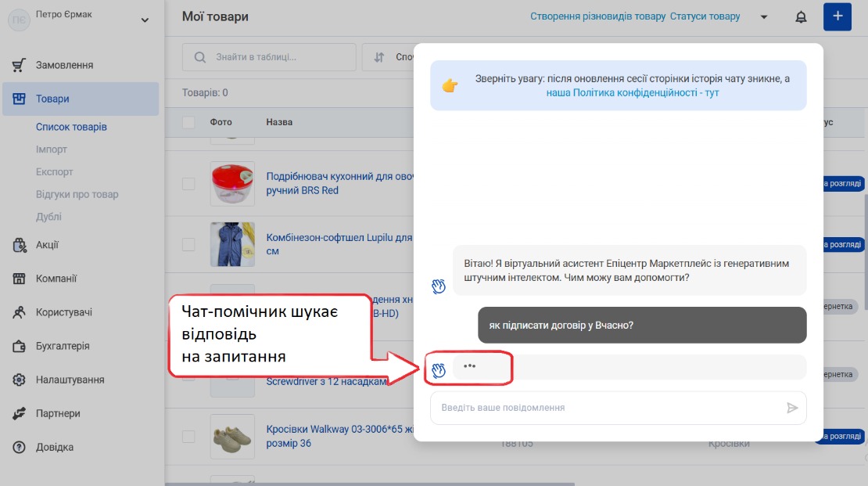Toggle the select-all checkbox in table header

pos(188,122)
